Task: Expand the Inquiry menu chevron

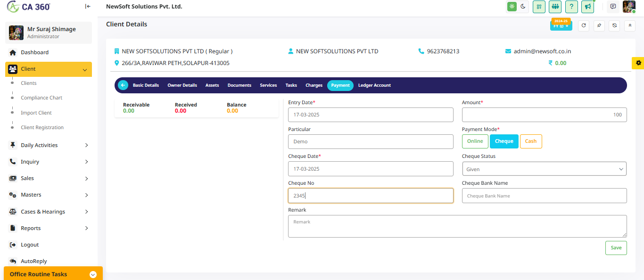Action: coord(87,162)
